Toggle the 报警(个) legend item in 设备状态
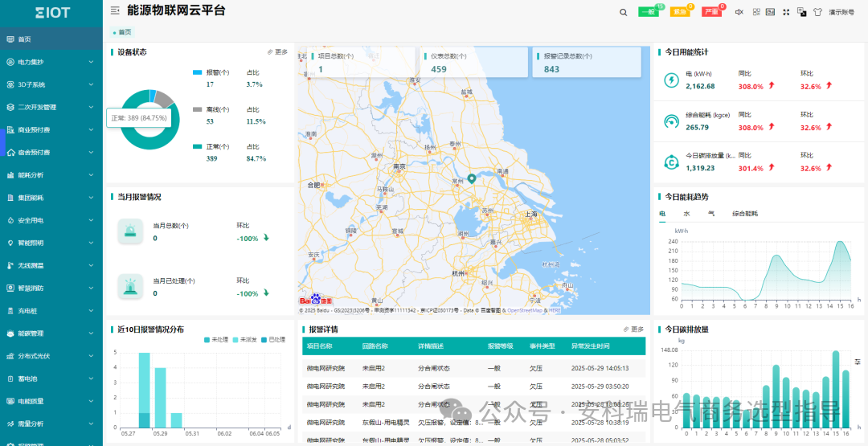 [x=211, y=72]
